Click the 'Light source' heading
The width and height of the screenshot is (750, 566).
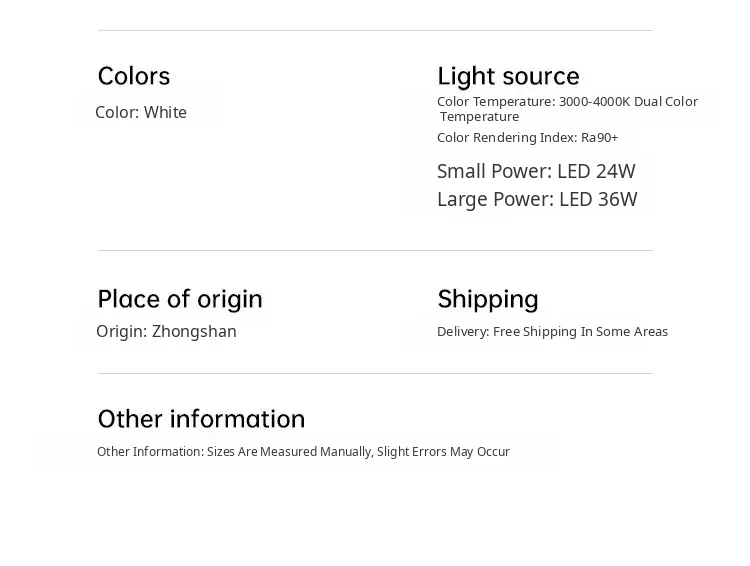pyautogui.click(x=508, y=76)
